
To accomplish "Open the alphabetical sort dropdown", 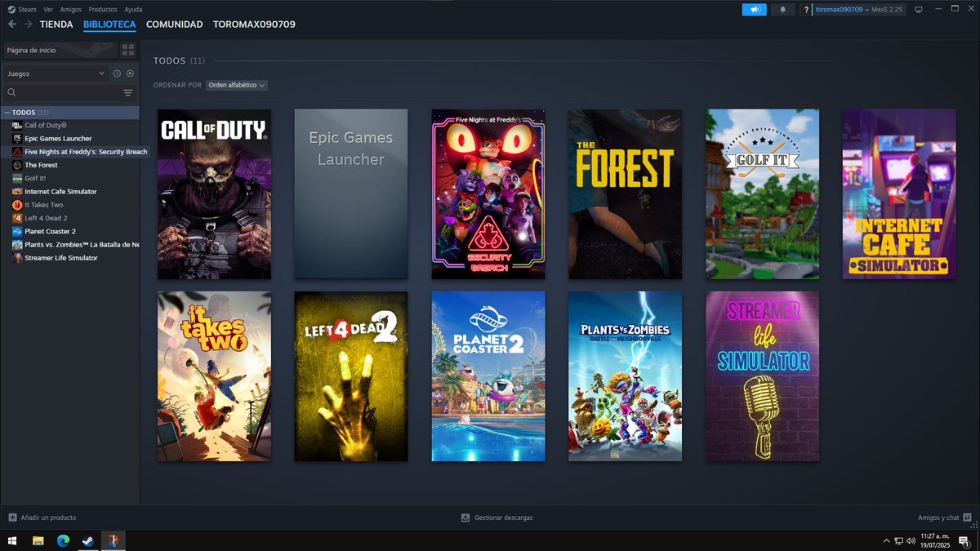I will coord(236,85).
